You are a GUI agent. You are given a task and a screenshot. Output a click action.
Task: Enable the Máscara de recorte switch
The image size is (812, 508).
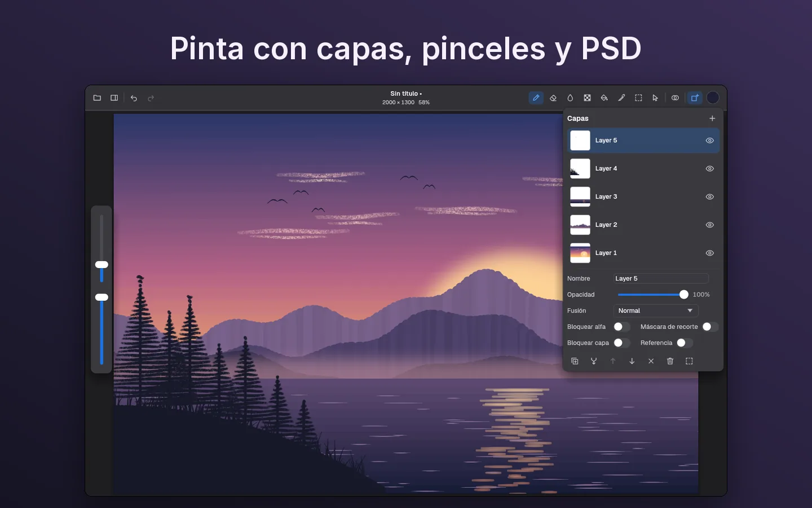(710, 327)
